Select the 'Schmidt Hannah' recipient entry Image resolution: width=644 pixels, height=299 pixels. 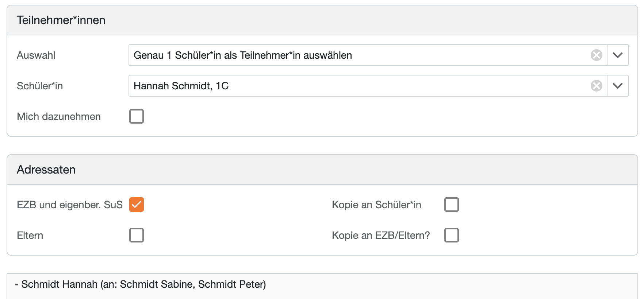click(140, 284)
